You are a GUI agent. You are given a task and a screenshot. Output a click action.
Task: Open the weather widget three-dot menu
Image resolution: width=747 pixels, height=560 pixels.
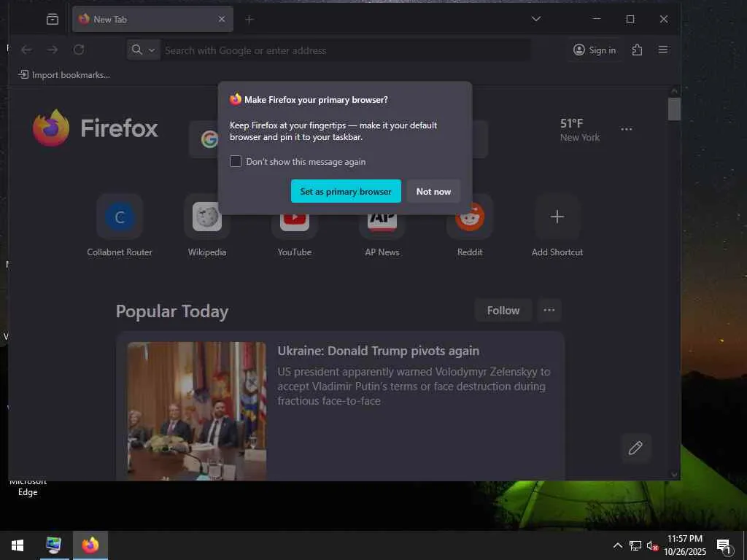[x=627, y=129]
